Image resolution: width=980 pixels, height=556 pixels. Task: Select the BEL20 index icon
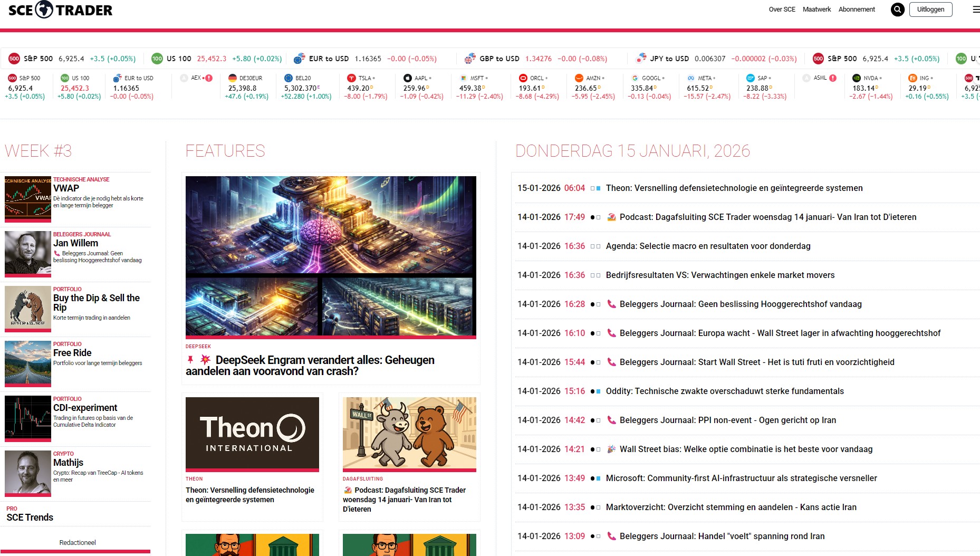coord(288,78)
